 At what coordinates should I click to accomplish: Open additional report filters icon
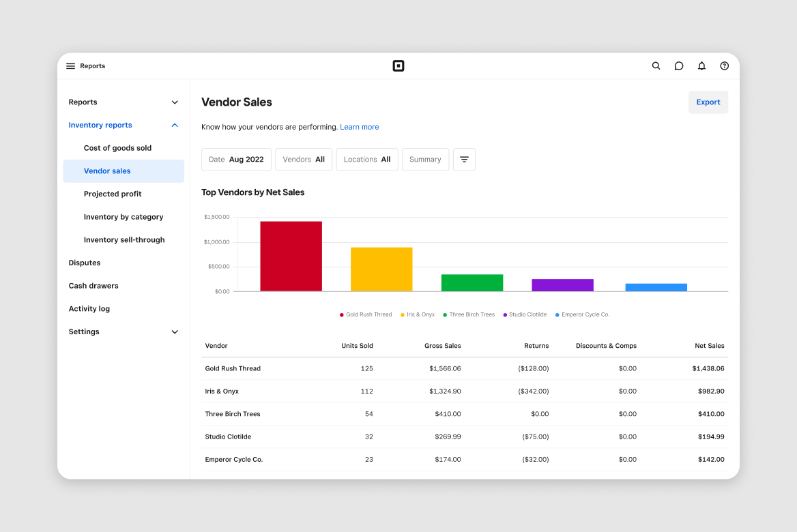(x=464, y=159)
